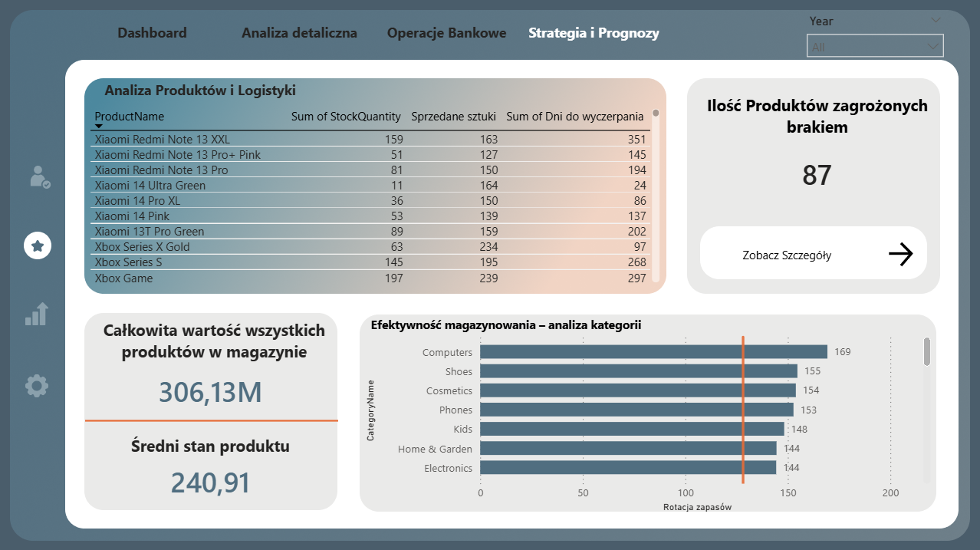
Task: Switch to the Dashboard tab
Action: pyautogui.click(x=152, y=33)
